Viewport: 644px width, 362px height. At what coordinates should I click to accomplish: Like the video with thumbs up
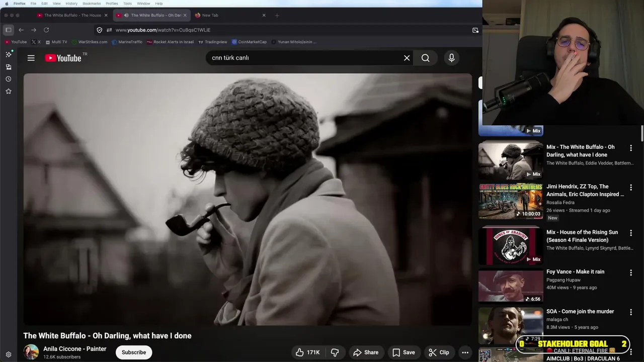tap(308, 352)
